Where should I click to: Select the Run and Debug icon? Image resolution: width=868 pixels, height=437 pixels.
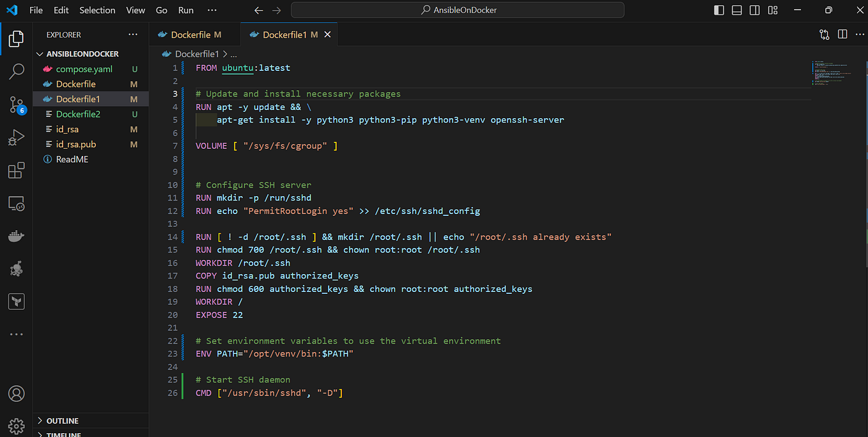click(16, 137)
